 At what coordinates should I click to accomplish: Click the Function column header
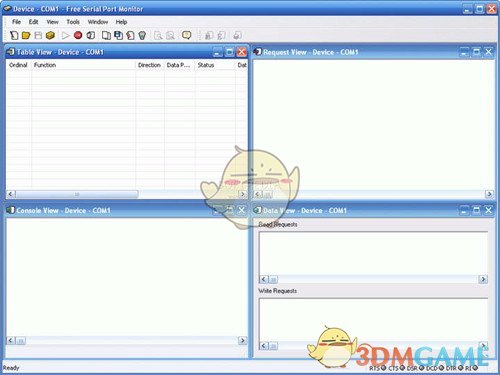tap(83, 65)
